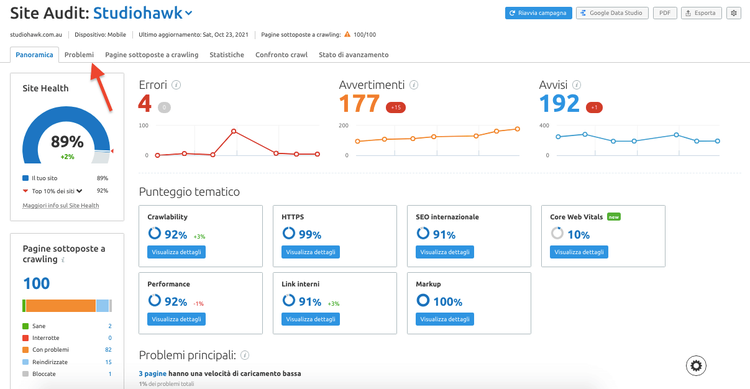Switch to the Problemi tab
The width and height of the screenshot is (750, 389).
(79, 55)
